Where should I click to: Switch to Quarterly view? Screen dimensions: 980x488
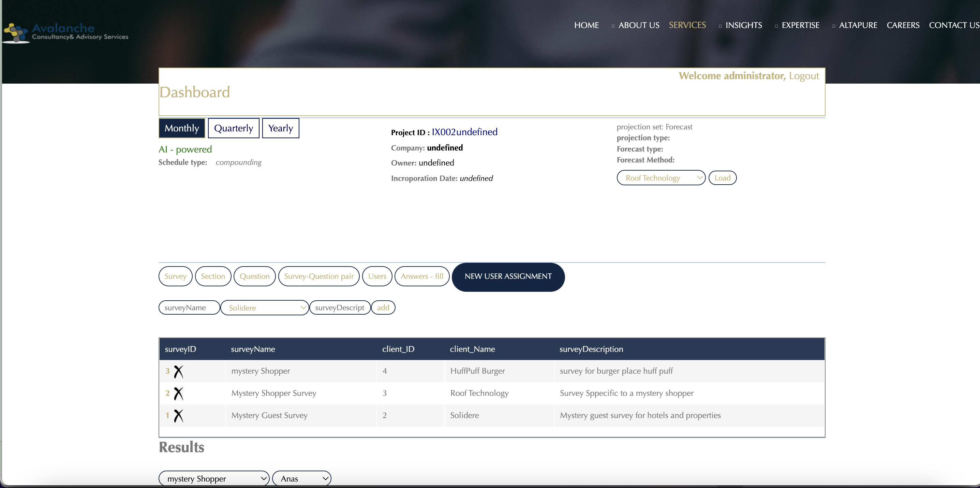click(233, 128)
